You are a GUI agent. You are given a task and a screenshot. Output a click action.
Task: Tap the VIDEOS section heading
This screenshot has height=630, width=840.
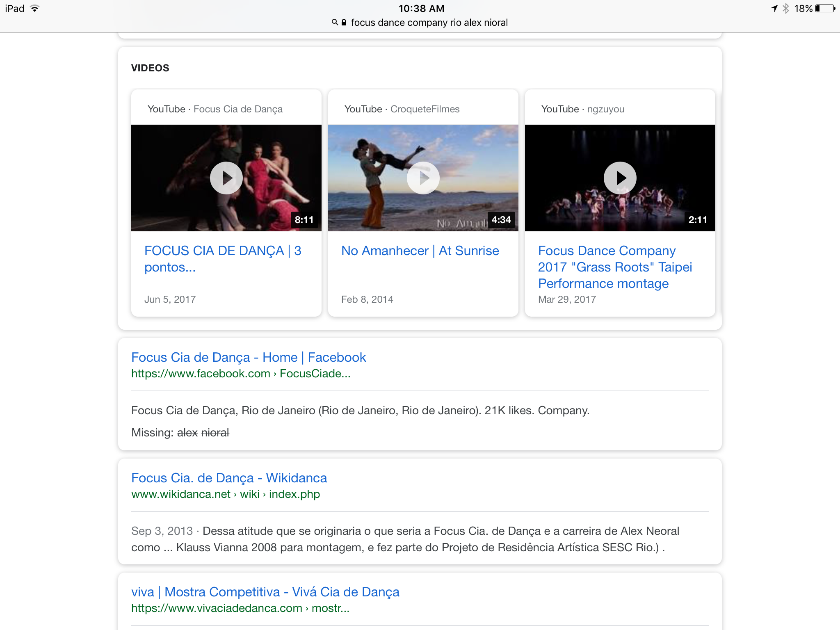[150, 68]
